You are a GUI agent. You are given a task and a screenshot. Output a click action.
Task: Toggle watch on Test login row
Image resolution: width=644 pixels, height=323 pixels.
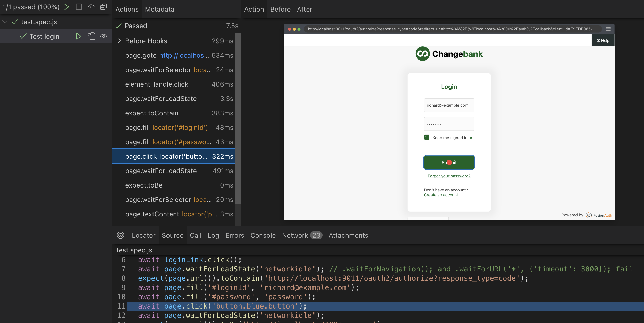click(x=104, y=36)
